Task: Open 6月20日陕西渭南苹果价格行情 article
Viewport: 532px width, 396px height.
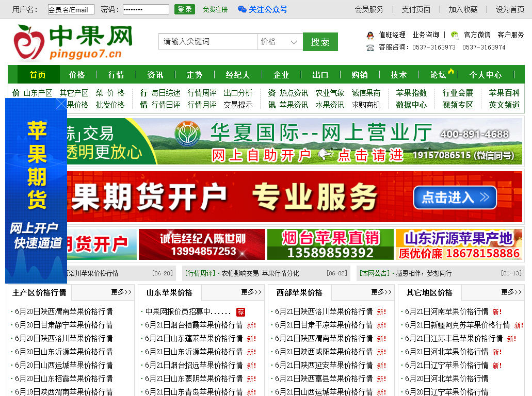Action: point(64,311)
